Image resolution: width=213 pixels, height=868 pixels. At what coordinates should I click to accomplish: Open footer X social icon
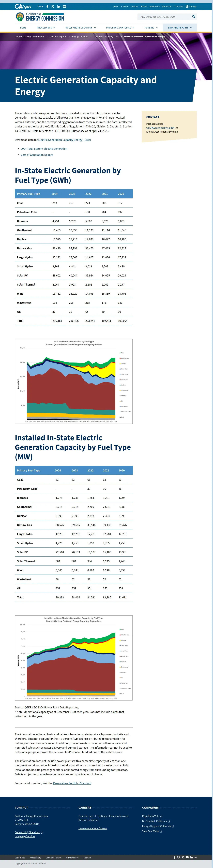coord(183,857)
